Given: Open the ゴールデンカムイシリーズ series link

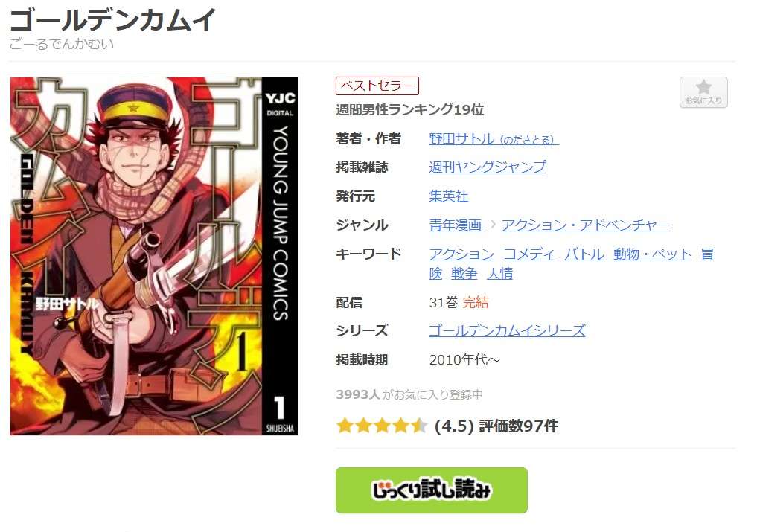Looking at the screenshot, I should 507,330.
